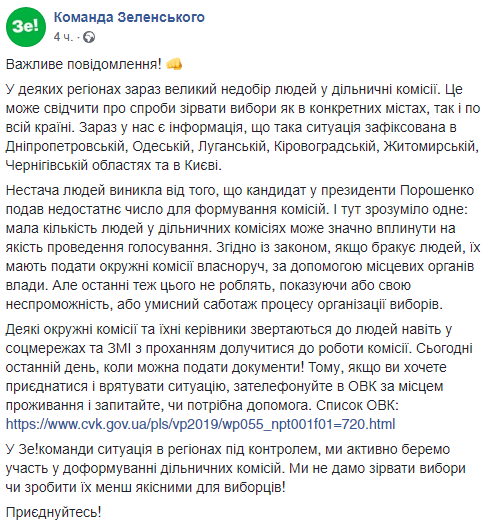This screenshot has height=523, width=492.
Task: Open the cvk.gov.ua ОВК list hyperlink
Action: click(x=200, y=424)
